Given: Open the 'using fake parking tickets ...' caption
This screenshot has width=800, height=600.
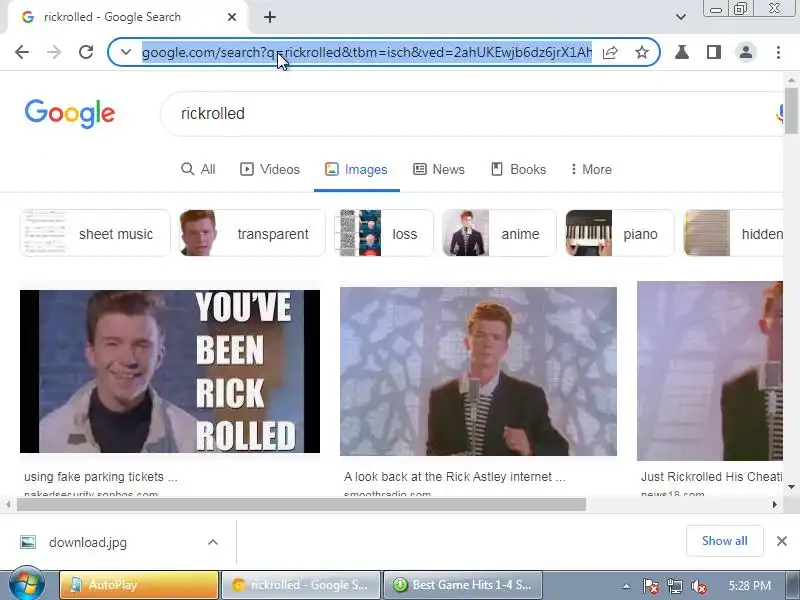Looking at the screenshot, I should coord(101,477).
